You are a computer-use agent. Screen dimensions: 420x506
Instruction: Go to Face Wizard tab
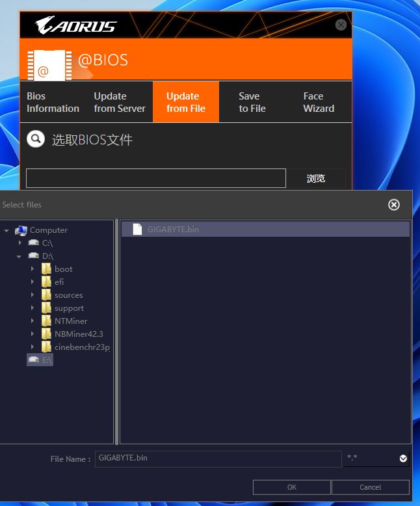(319, 102)
